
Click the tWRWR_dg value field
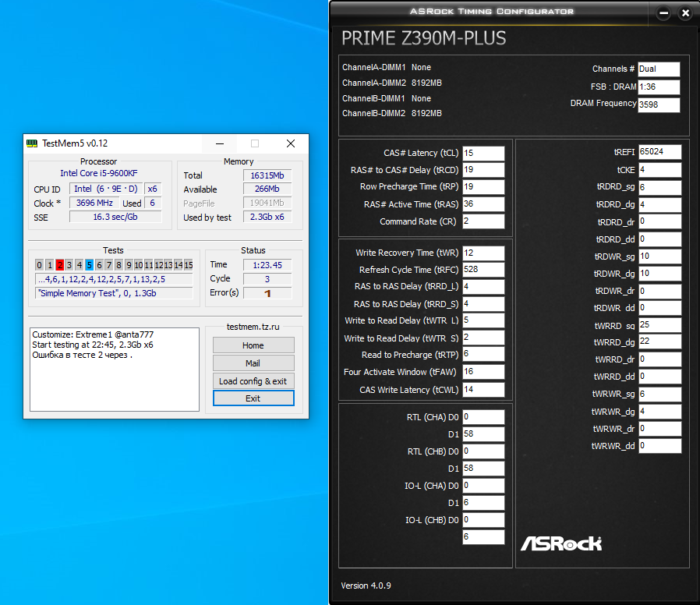coord(659,412)
